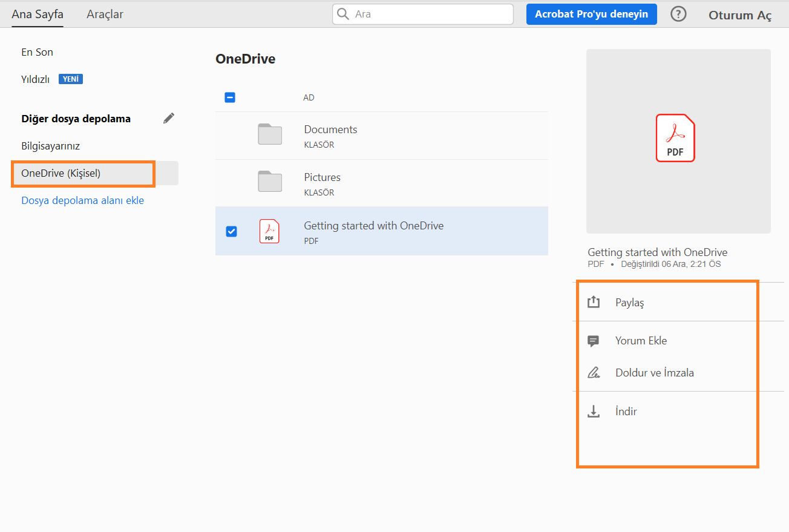The image size is (789, 532).
Task: Click the pencil icon next to Diğer dosya depolama
Action: 168,118
